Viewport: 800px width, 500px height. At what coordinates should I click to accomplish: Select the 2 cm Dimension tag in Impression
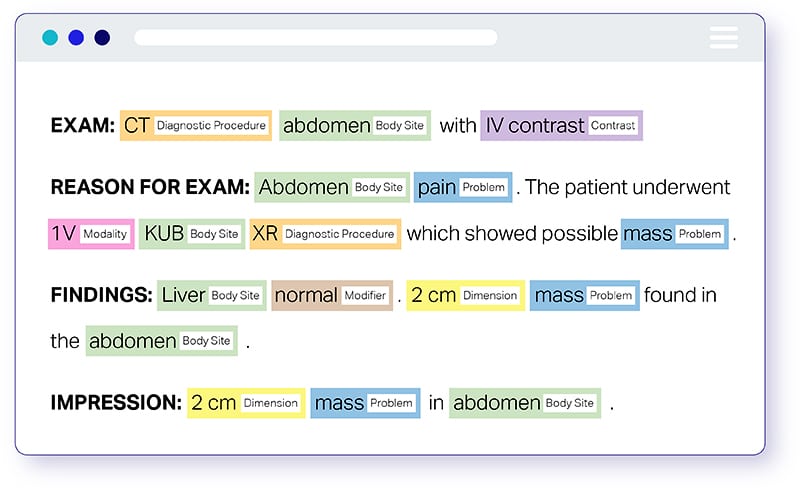coord(245,403)
